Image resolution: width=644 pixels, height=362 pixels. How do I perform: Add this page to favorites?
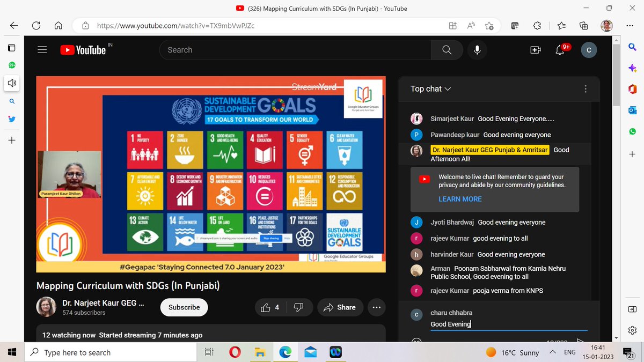(x=489, y=26)
